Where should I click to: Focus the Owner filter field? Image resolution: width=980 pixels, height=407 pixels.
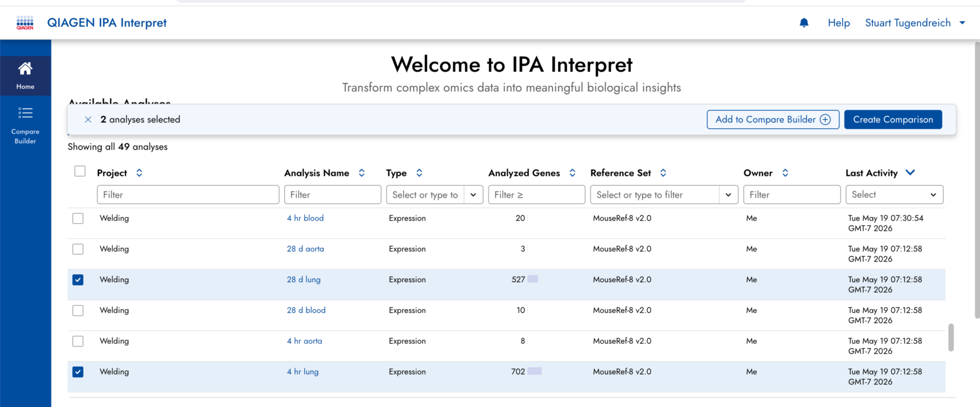pyautogui.click(x=792, y=195)
